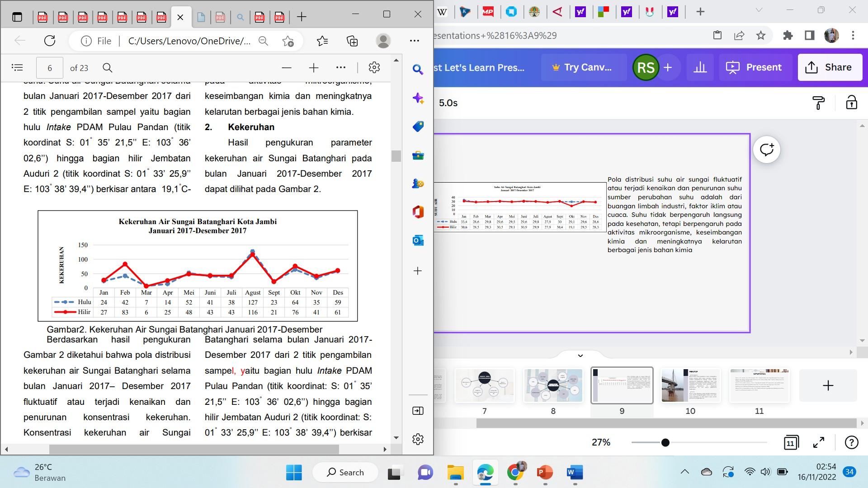The height and width of the screenshot is (488, 868).
Task: Open the Edge sidebar Search icon
Action: pos(418,70)
